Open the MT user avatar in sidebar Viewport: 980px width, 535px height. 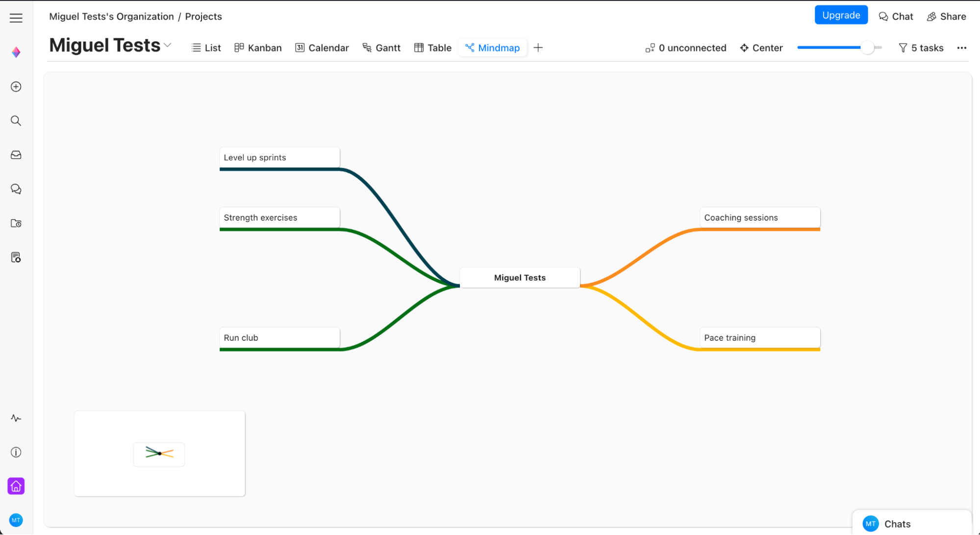(16, 520)
